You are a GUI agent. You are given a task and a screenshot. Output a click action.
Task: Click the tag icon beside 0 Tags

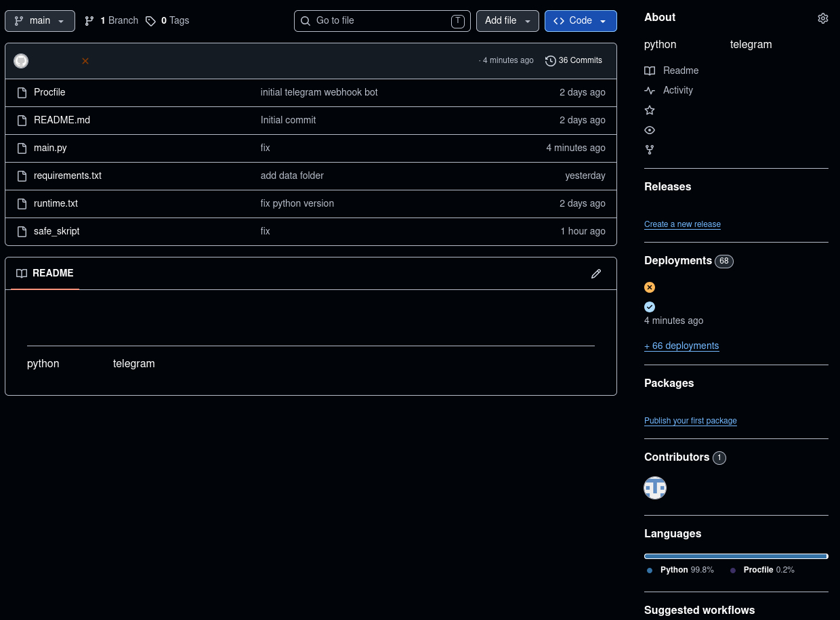click(150, 21)
